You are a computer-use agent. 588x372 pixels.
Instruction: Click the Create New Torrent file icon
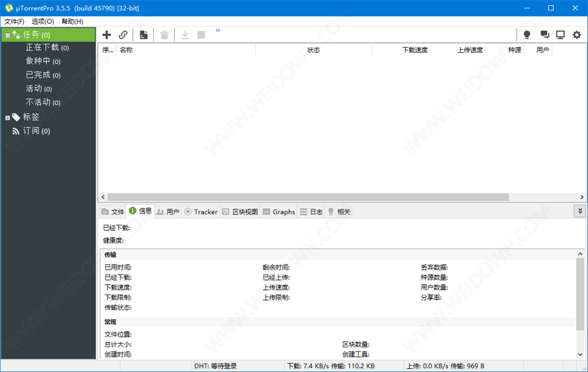[x=144, y=35]
